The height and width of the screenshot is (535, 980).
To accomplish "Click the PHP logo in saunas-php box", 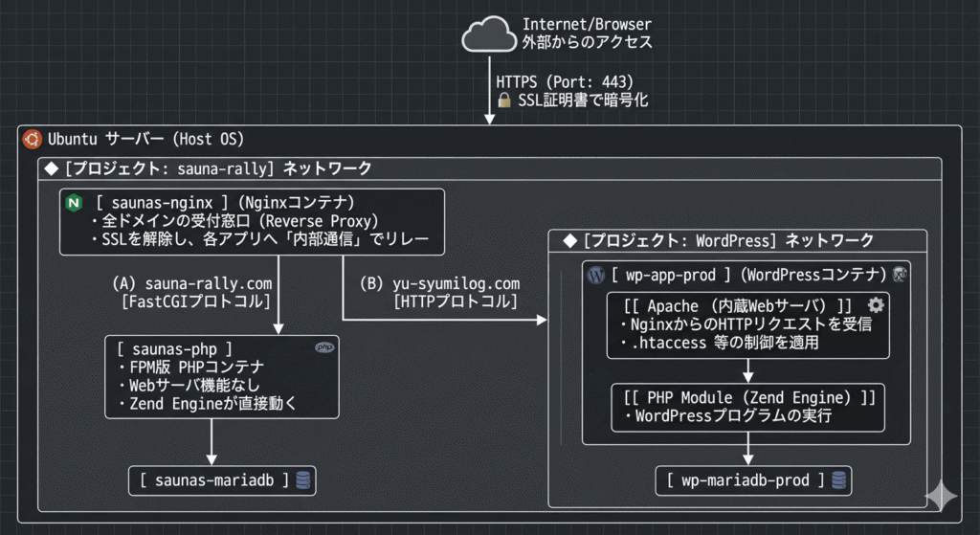I will (x=324, y=348).
